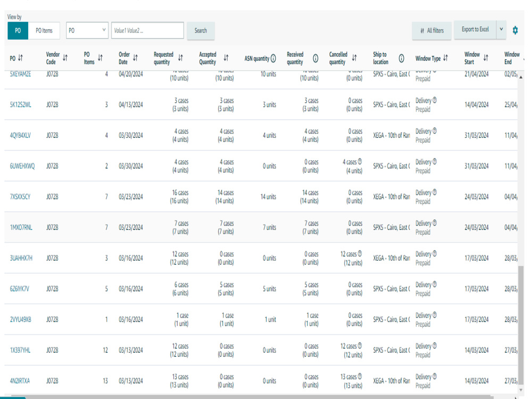Sort by Window Start column
Viewport: 532px width, 399px height.
pyautogui.click(x=486, y=58)
